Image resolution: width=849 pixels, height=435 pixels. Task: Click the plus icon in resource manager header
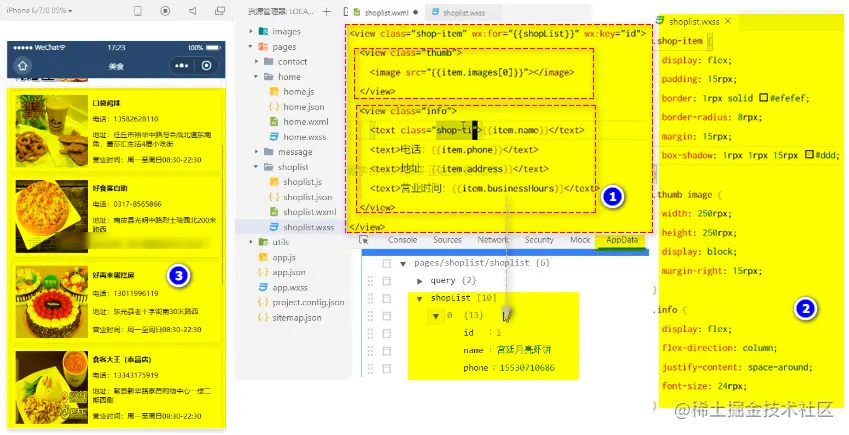tap(326, 11)
